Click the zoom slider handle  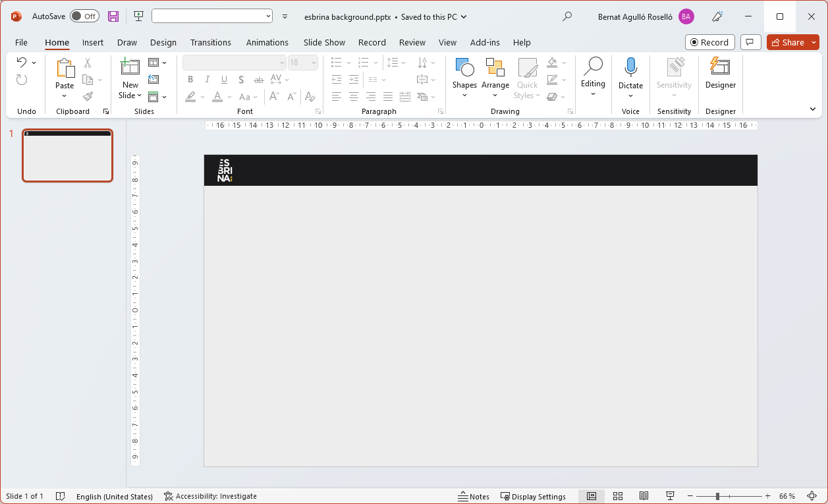[x=717, y=496]
